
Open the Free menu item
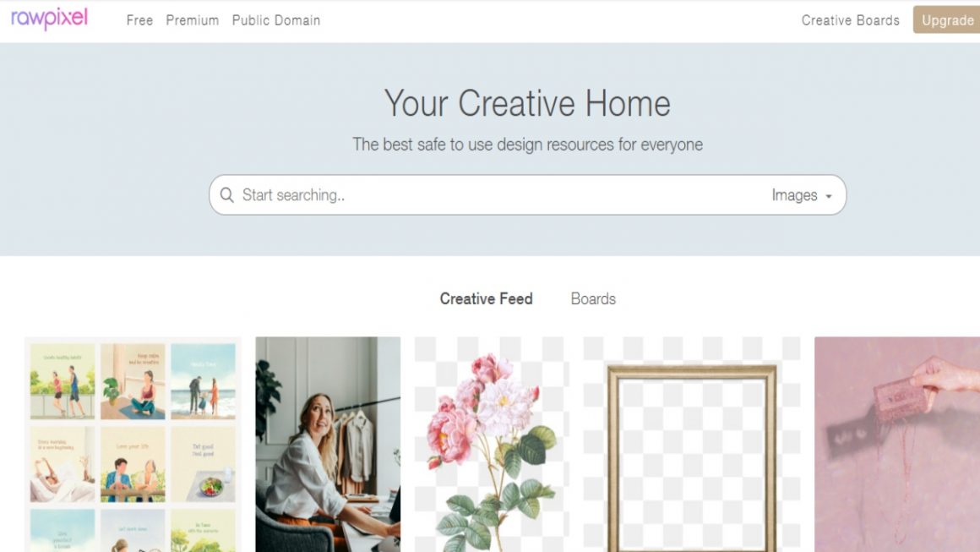(139, 20)
